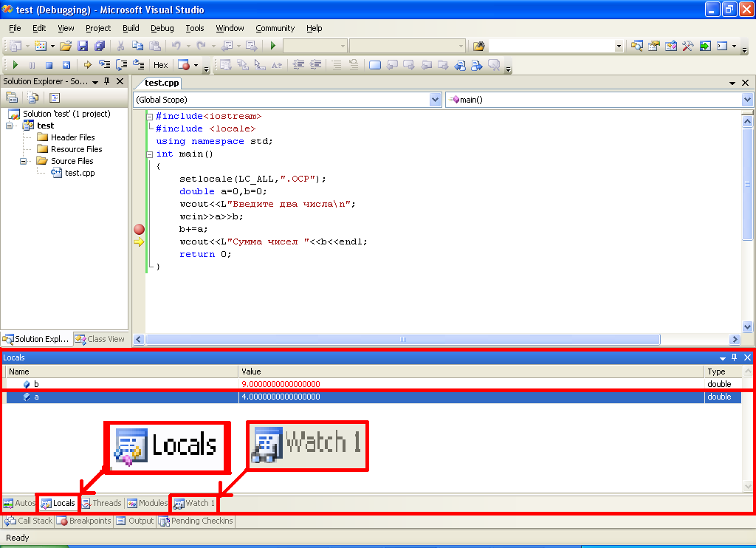Continue debugging with the green play button
756x548 pixels.
pyautogui.click(x=15, y=65)
